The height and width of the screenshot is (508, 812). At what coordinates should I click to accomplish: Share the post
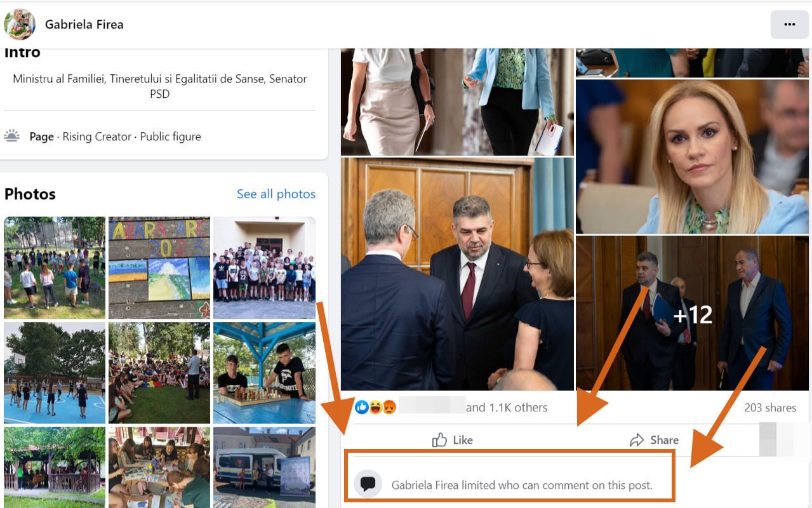pos(654,440)
